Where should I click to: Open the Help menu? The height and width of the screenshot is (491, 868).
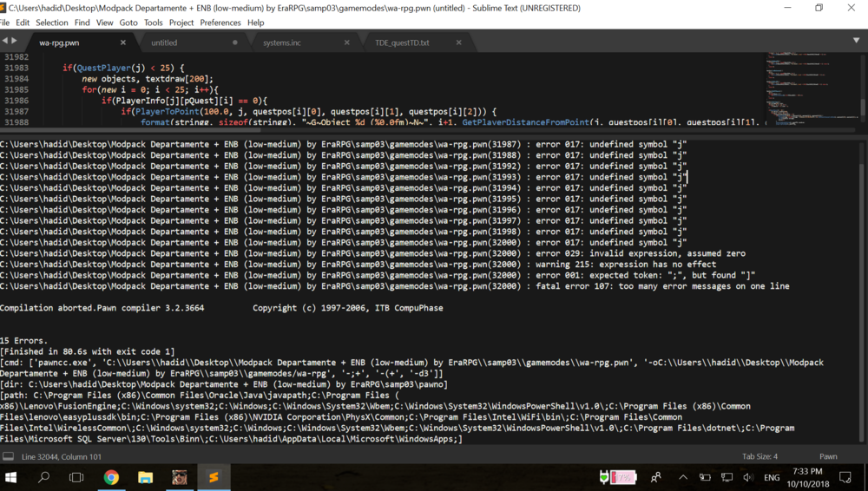click(x=256, y=23)
